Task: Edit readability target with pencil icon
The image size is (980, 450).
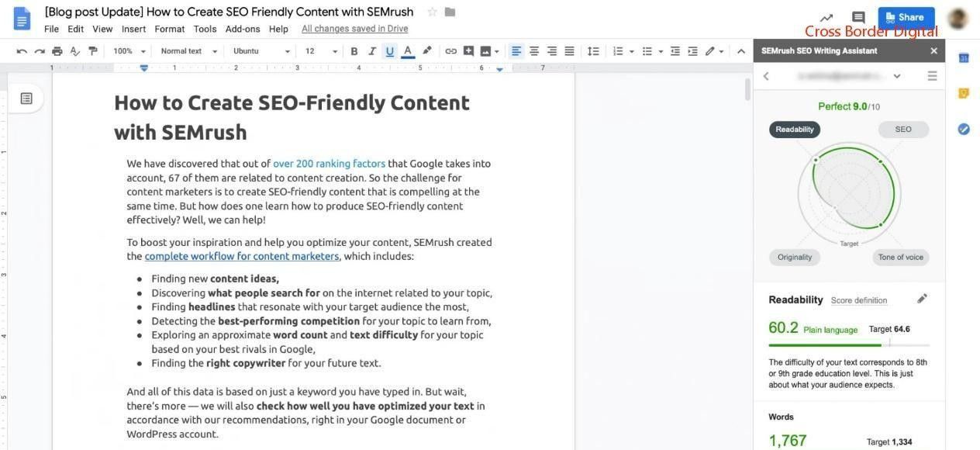Action: [922, 299]
